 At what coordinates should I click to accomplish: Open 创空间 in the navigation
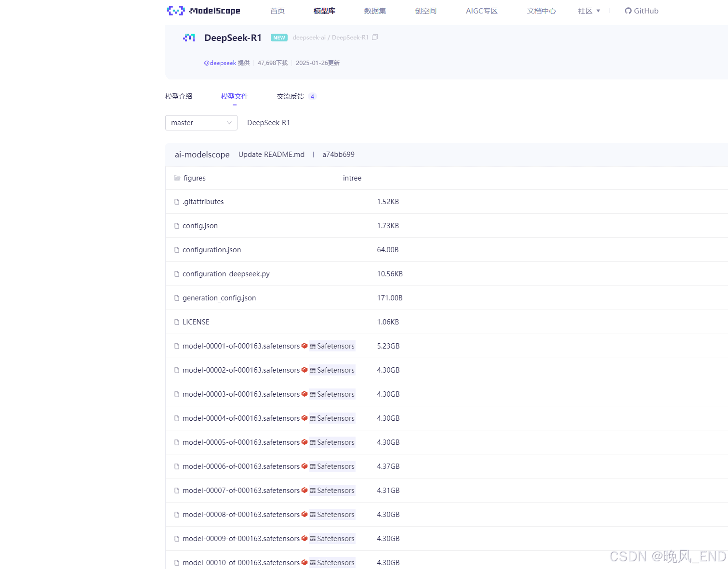pos(425,11)
